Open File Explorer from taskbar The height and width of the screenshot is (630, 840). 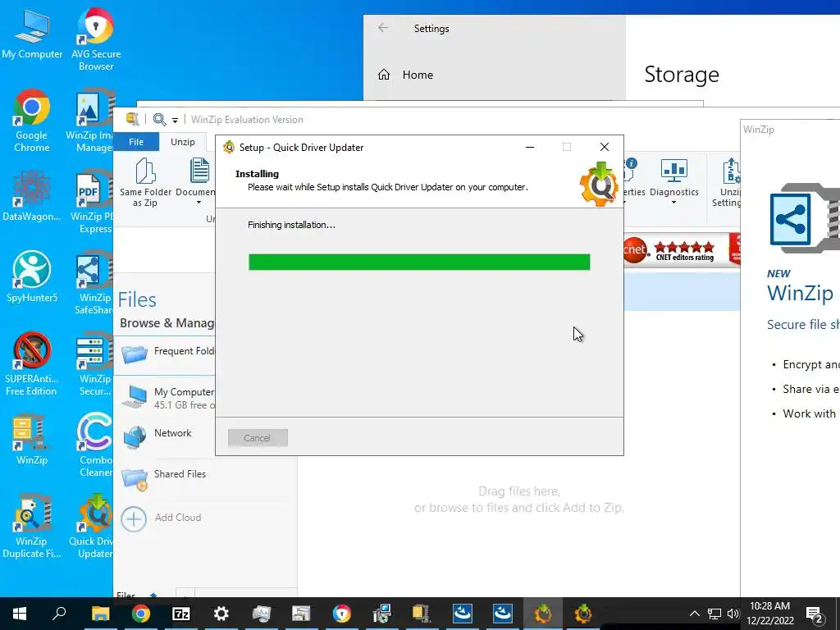tap(100, 614)
